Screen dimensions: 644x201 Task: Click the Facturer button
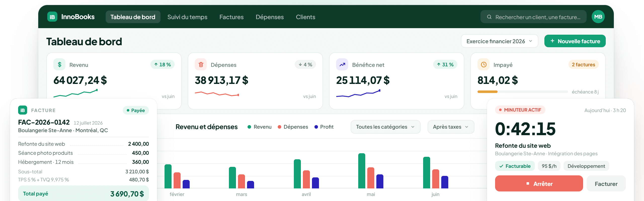tap(606, 184)
